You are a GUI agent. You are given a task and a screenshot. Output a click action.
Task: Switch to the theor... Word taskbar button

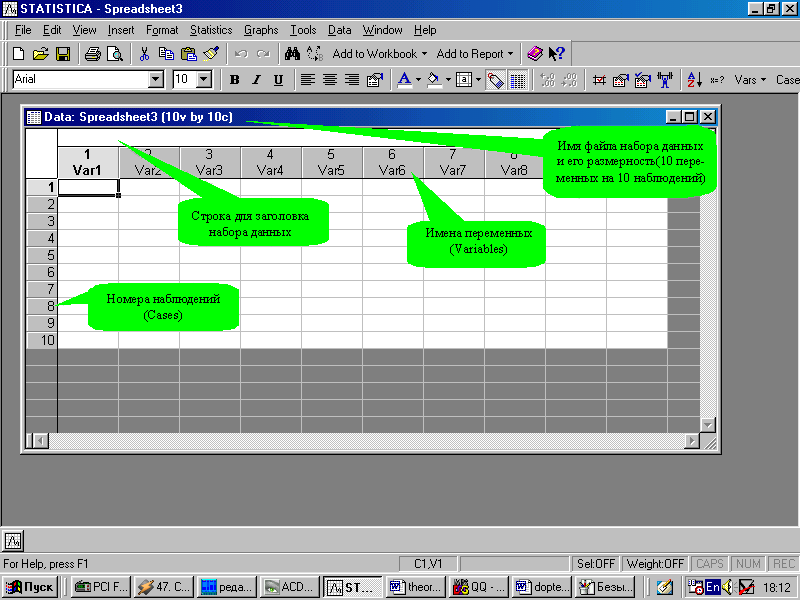[416, 587]
